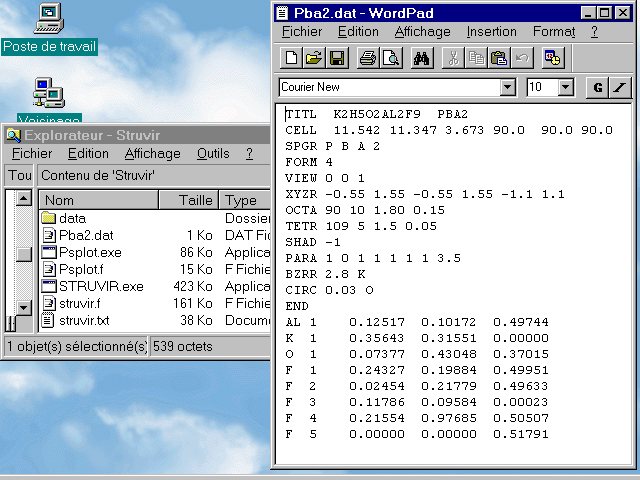The width and height of the screenshot is (640, 480).
Task: Open Print Preview in WordPad toolbar
Action: (x=391, y=58)
